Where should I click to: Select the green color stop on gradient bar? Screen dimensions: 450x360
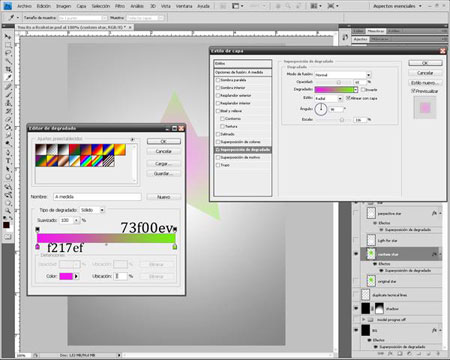pyautogui.click(x=175, y=247)
